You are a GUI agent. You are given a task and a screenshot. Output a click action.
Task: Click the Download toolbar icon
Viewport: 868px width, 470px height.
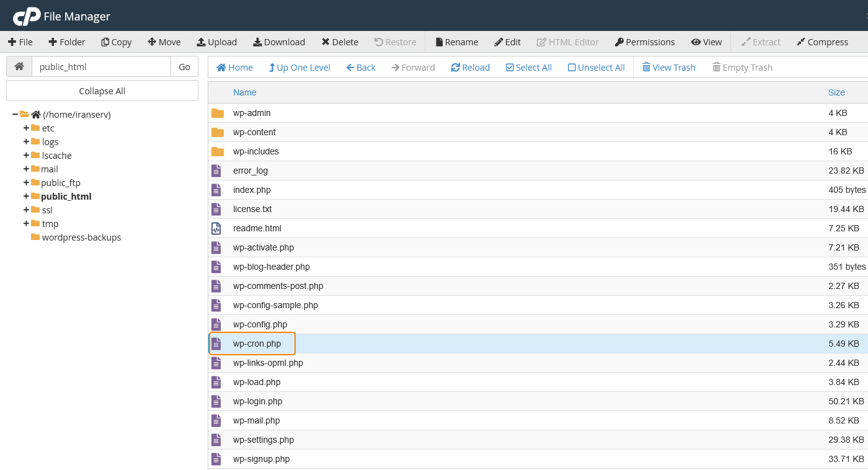tap(257, 42)
